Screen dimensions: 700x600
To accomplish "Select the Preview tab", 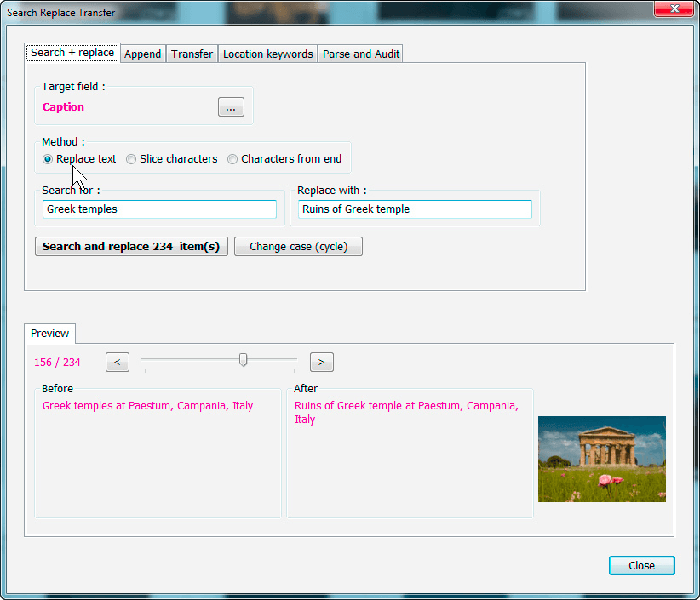I will [49, 334].
